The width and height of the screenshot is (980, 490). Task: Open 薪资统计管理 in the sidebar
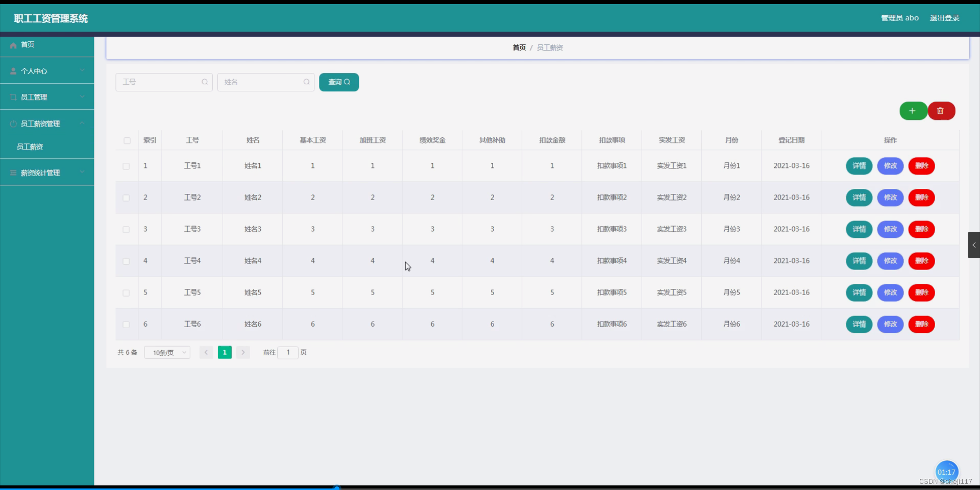(x=47, y=173)
